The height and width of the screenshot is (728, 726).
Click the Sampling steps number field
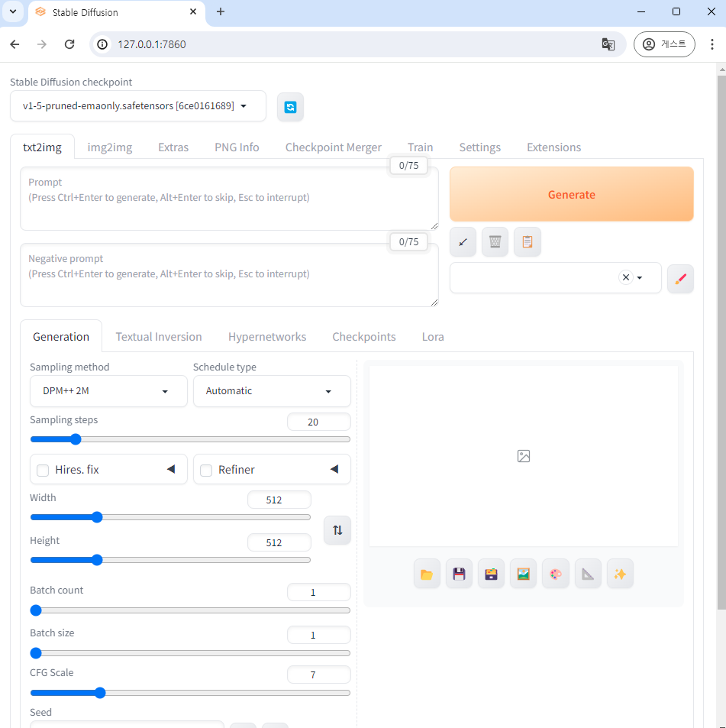point(318,422)
